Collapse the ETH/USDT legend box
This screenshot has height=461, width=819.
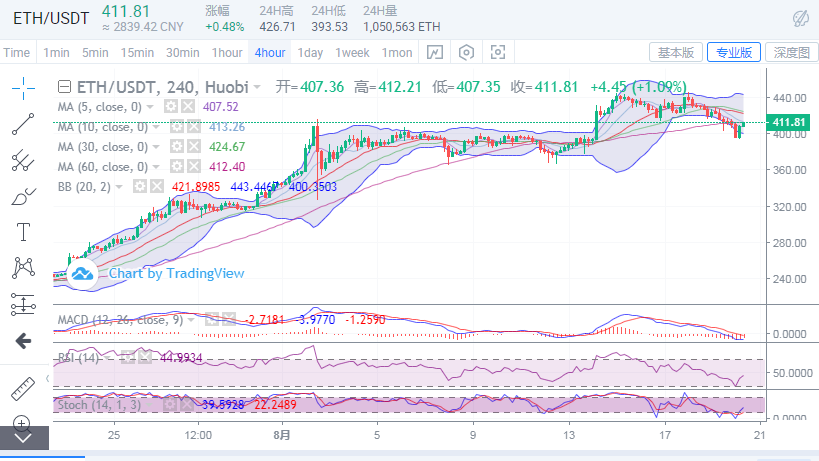pos(65,87)
